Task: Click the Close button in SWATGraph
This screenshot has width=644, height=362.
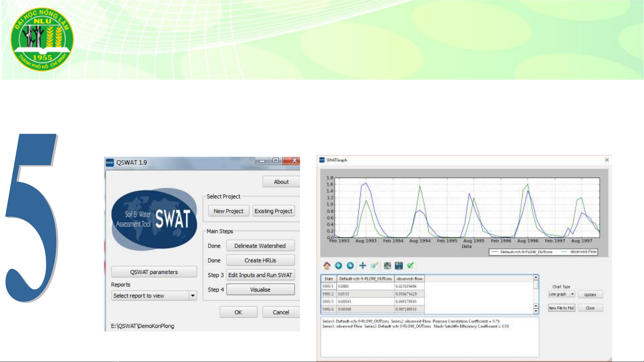Action: (590, 308)
